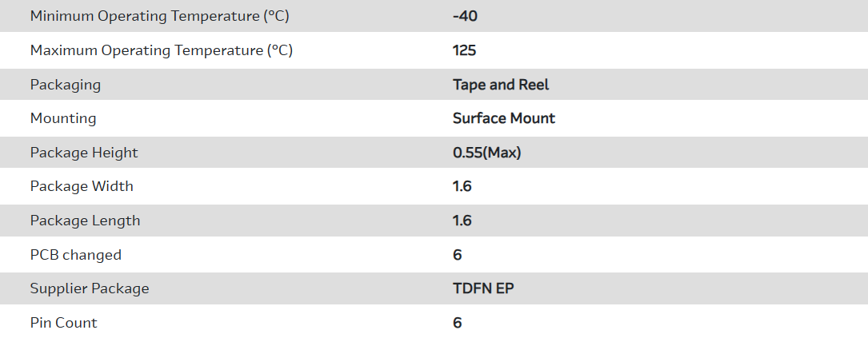Select the -40 temperature value
868x338 pixels.
466,16
